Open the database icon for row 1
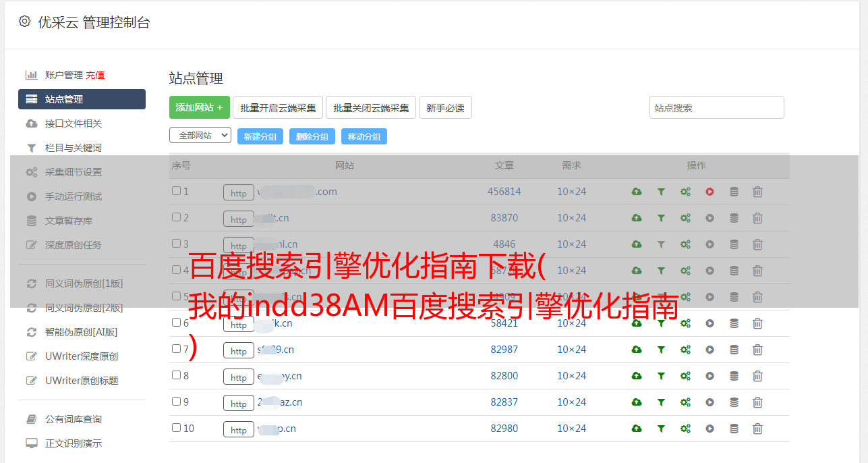868x463 pixels. 734,192
